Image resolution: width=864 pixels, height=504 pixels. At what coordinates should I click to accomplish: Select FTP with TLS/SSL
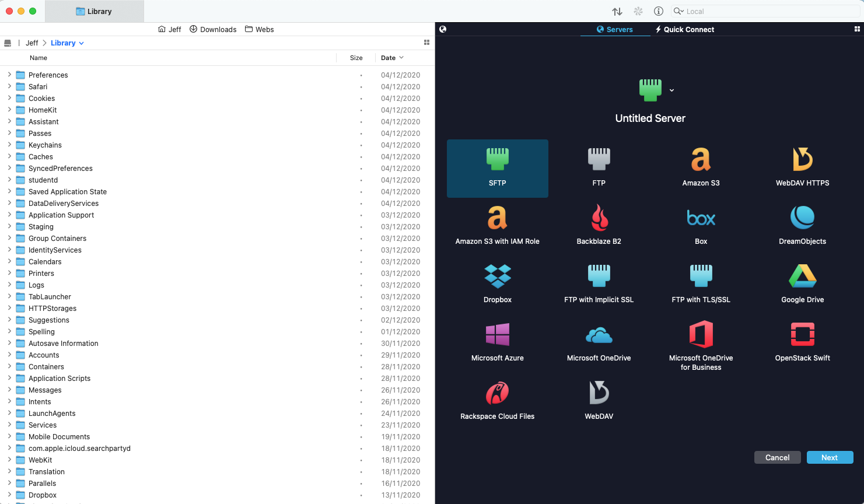(701, 285)
